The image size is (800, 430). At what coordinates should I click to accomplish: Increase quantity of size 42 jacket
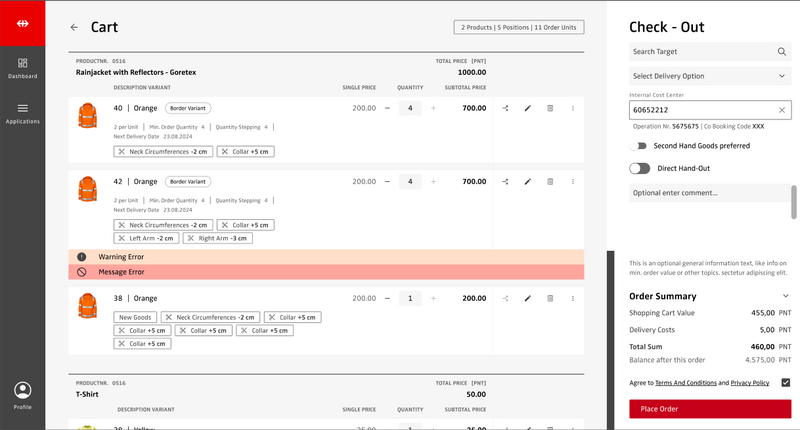(433, 182)
